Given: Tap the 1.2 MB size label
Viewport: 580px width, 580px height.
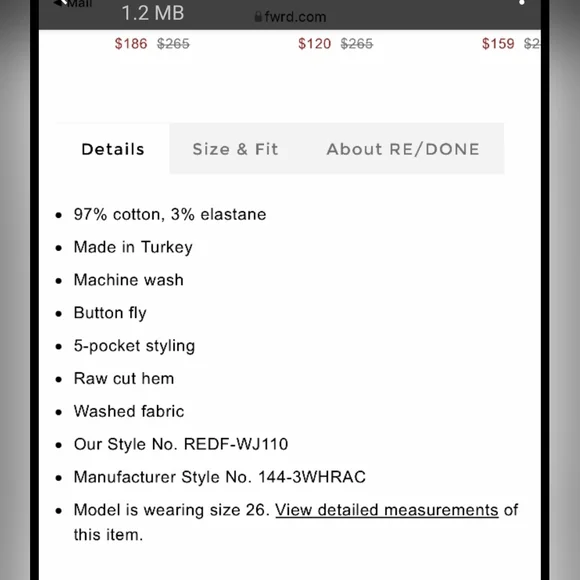Looking at the screenshot, I should point(153,13).
